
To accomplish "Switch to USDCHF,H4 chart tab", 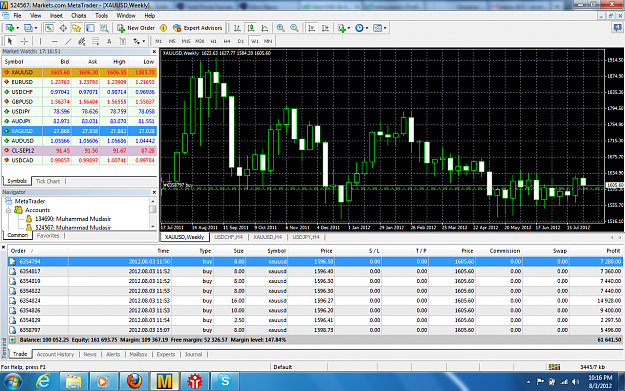I will tap(228, 237).
